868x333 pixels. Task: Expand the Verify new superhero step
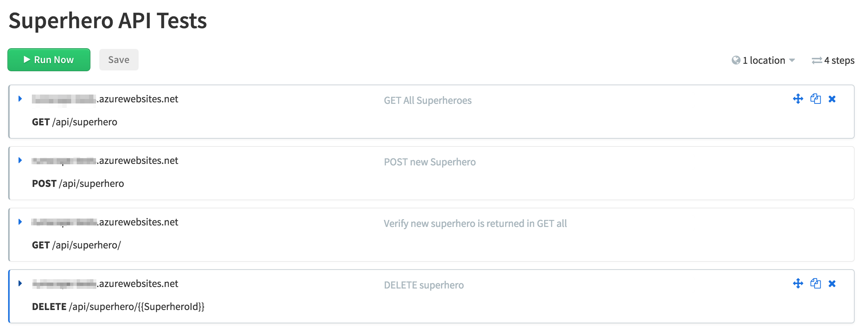20,222
